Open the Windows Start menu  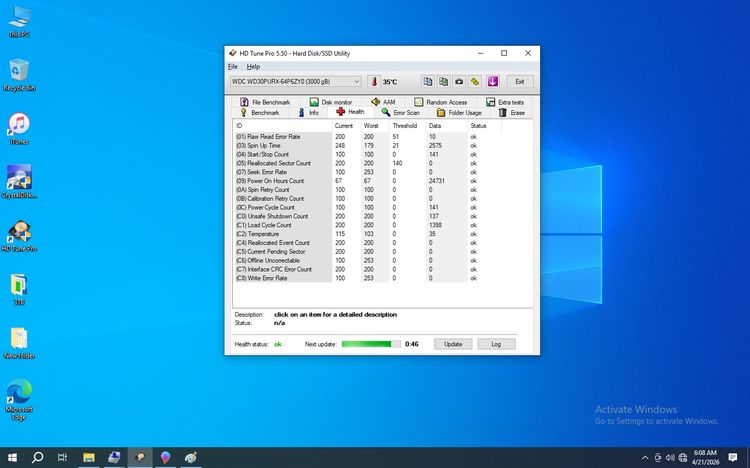click(12, 457)
